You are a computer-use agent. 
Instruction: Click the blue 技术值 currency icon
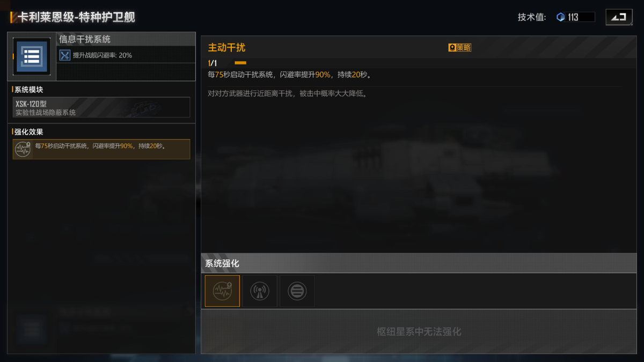[561, 17]
